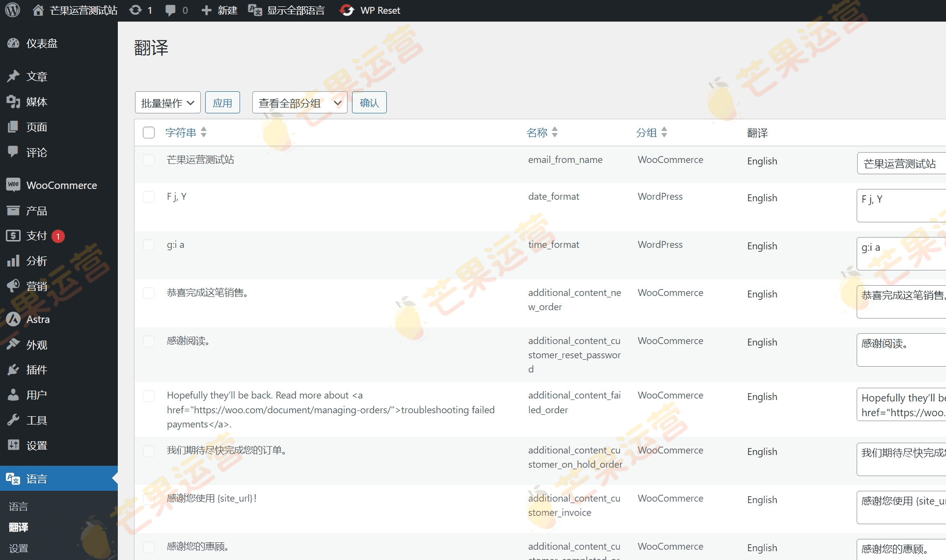The width and height of the screenshot is (946, 560).
Task: Click the 支付 payments icon
Action: tap(13, 236)
